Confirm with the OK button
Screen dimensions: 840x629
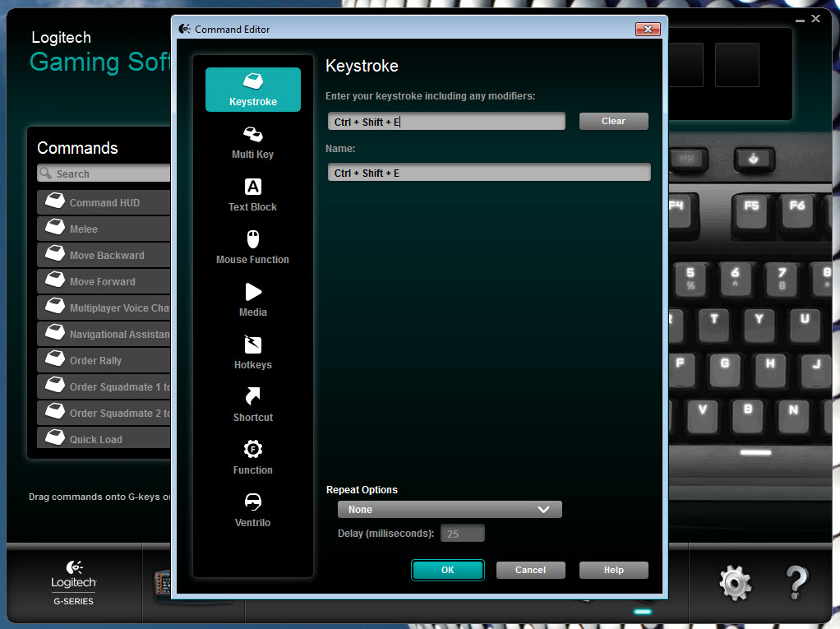[x=447, y=570]
